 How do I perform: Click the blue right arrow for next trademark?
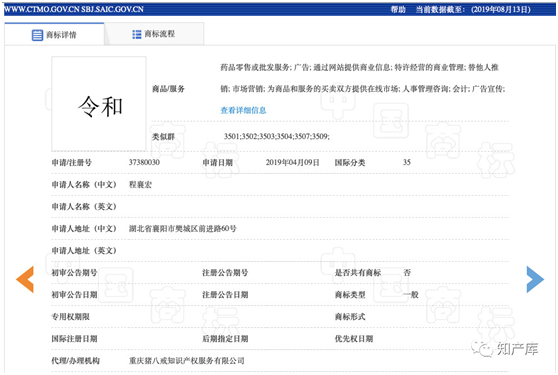(x=535, y=279)
